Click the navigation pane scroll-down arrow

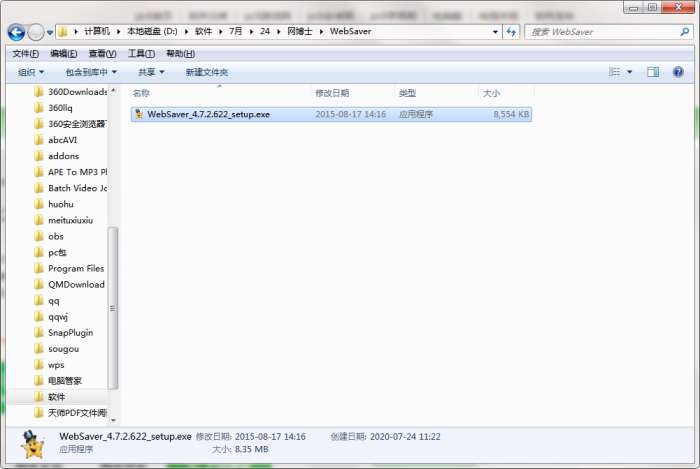(x=113, y=420)
